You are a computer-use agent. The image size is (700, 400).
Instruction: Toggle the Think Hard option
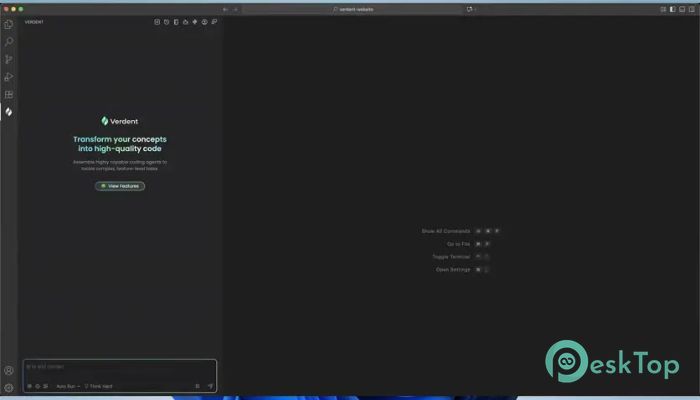pos(99,386)
